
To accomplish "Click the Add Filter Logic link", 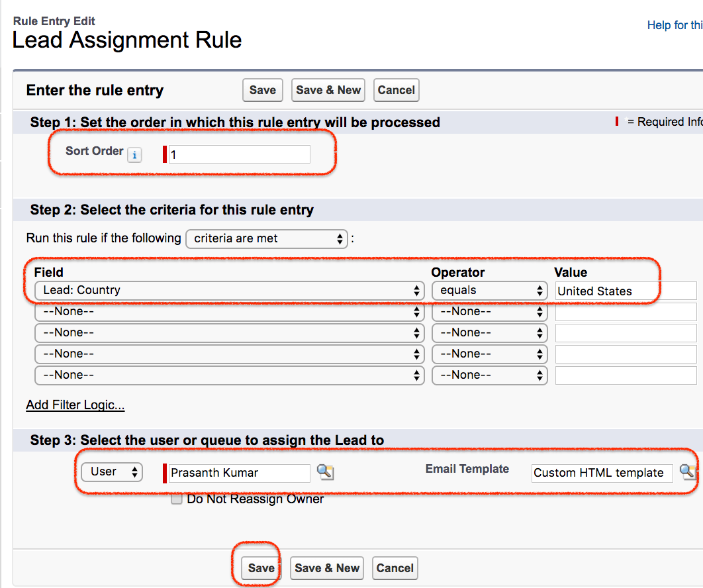I will [75, 405].
